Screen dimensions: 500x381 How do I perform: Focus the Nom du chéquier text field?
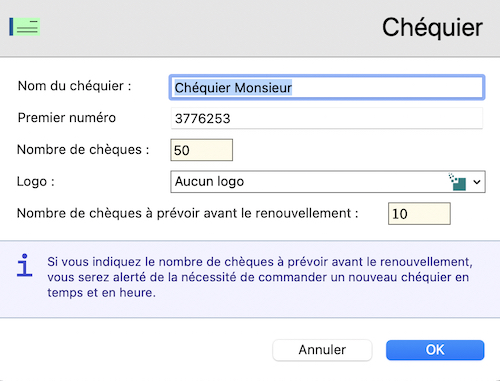[x=327, y=88]
